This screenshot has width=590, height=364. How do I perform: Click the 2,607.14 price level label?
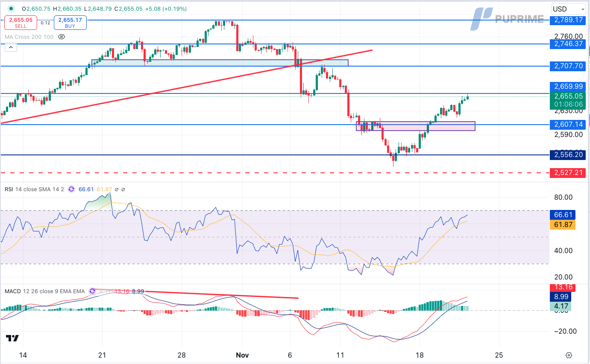tap(568, 125)
